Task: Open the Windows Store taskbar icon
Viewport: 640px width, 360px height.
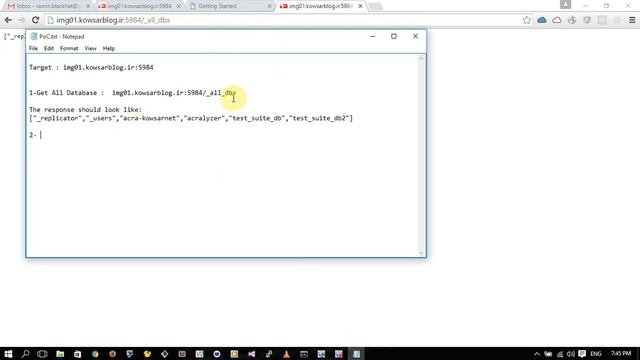Action: click(78, 354)
